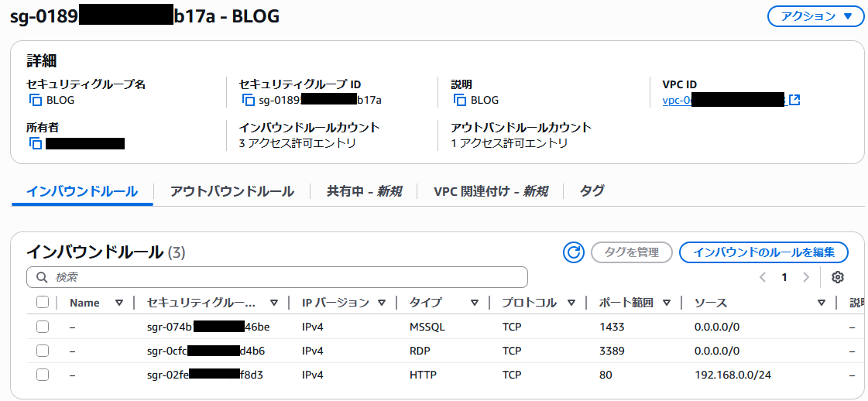This screenshot has height=401, width=868.
Task: Click the external link icon beside VPC ID
Action: coord(794,100)
